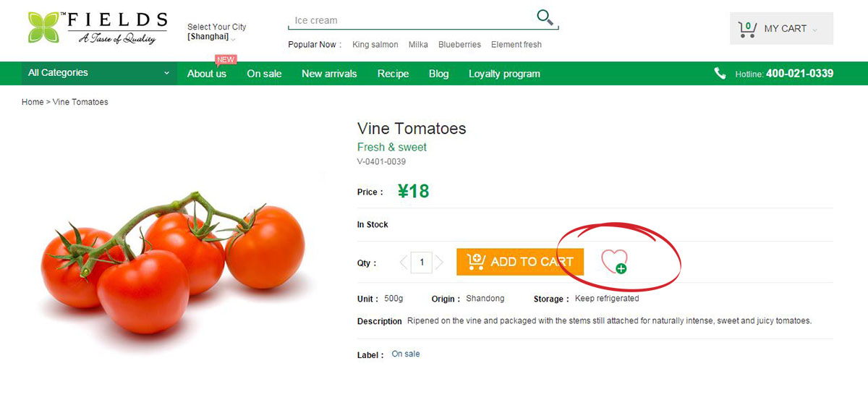The image size is (868, 400).
Task: Focus the Ice cream search field
Action: coord(409,20)
